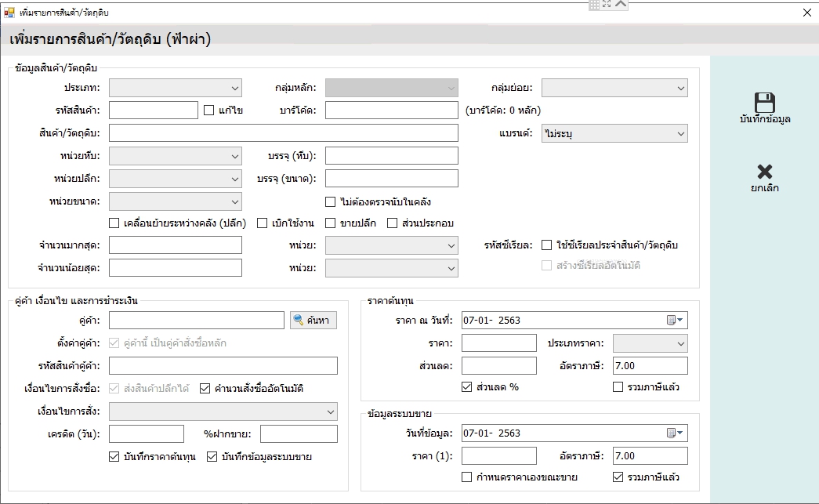The image size is (819, 504).
Task: Click the ราคา (1) field under ข้อมูลระบบขาย
Action: pyautogui.click(x=498, y=456)
